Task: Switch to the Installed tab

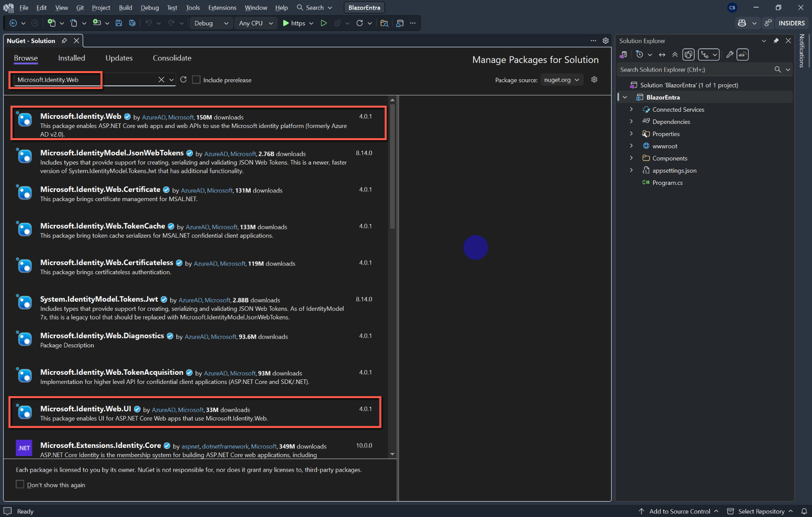Action: pos(71,58)
